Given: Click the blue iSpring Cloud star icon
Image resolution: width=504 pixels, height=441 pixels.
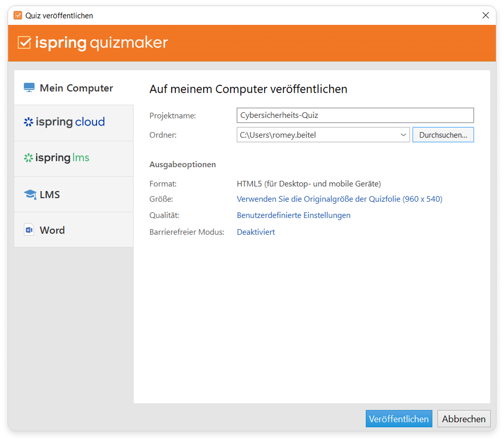Looking at the screenshot, I should tap(28, 122).
